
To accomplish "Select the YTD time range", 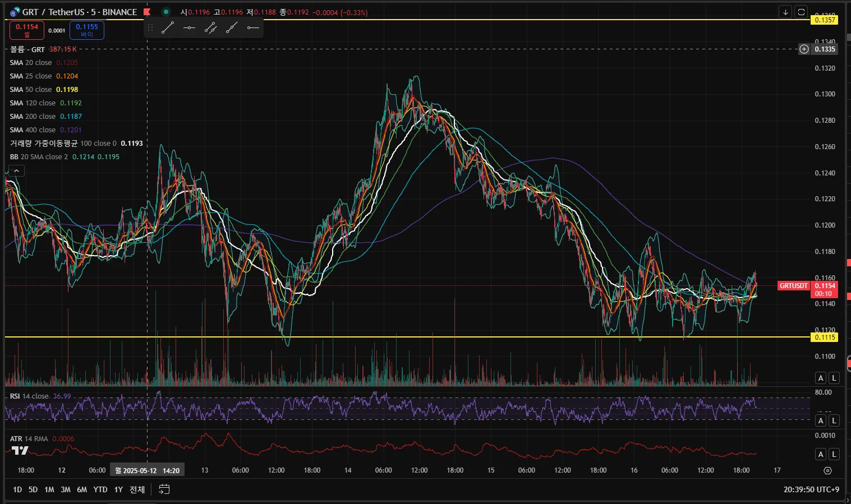I will 100,489.
